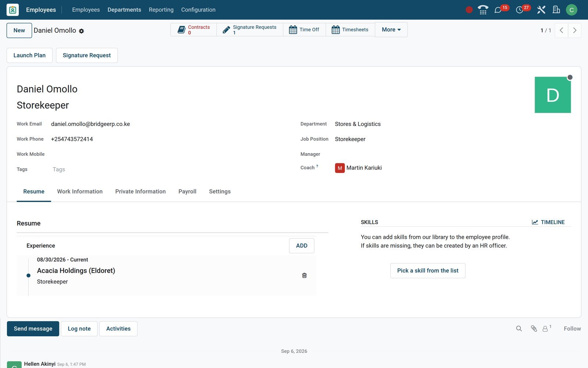Open Signature Requests stat button

coord(250,30)
